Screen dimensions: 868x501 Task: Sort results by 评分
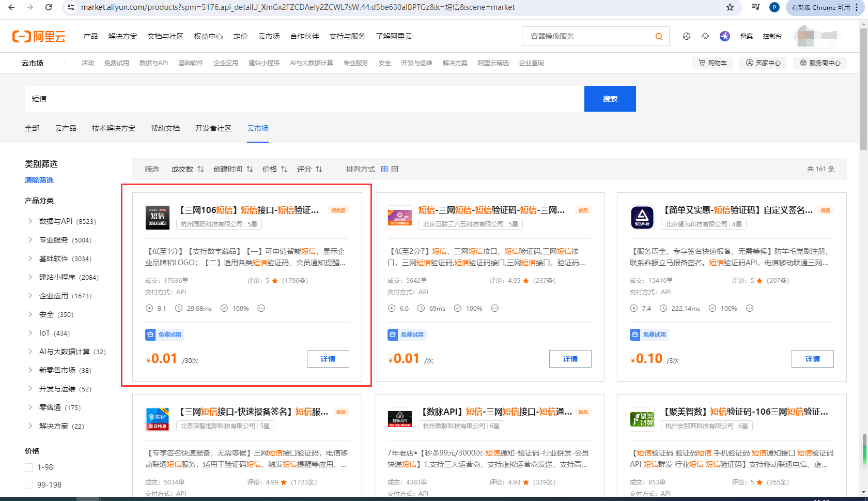point(309,169)
